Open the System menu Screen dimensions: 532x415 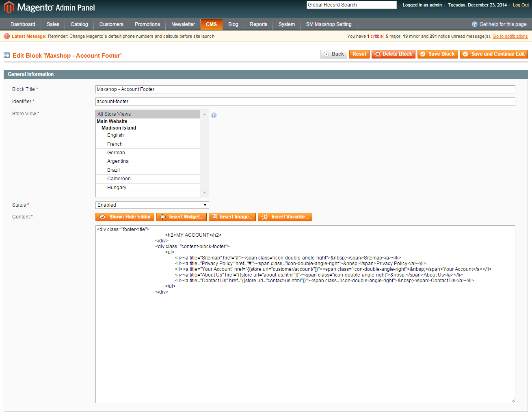287,24
